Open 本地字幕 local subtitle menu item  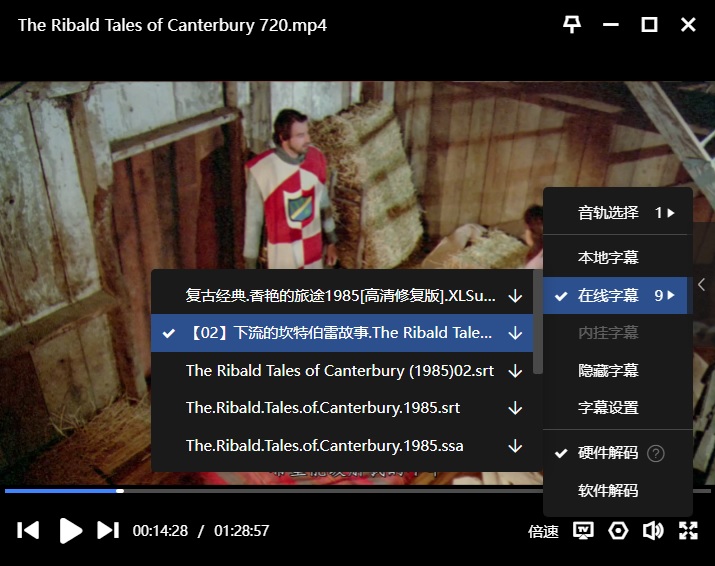[608, 257]
